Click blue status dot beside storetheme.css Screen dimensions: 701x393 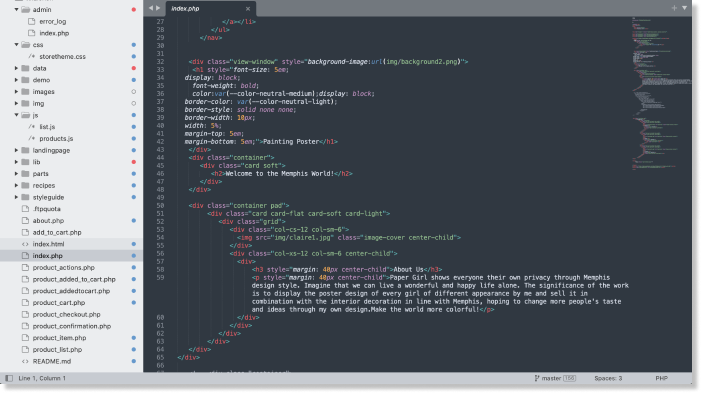tap(134, 56)
